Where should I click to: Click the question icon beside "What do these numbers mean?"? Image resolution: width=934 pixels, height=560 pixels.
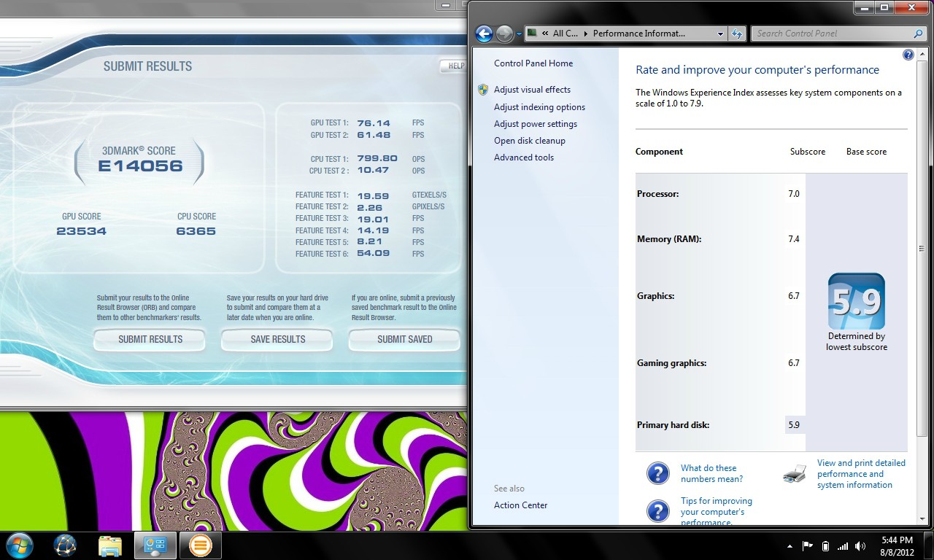pos(658,474)
